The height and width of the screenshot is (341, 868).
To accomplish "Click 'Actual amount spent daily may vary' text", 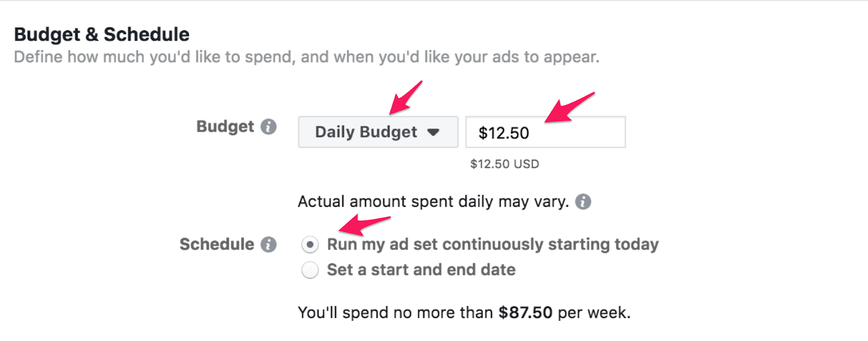I will pos(433,202).
